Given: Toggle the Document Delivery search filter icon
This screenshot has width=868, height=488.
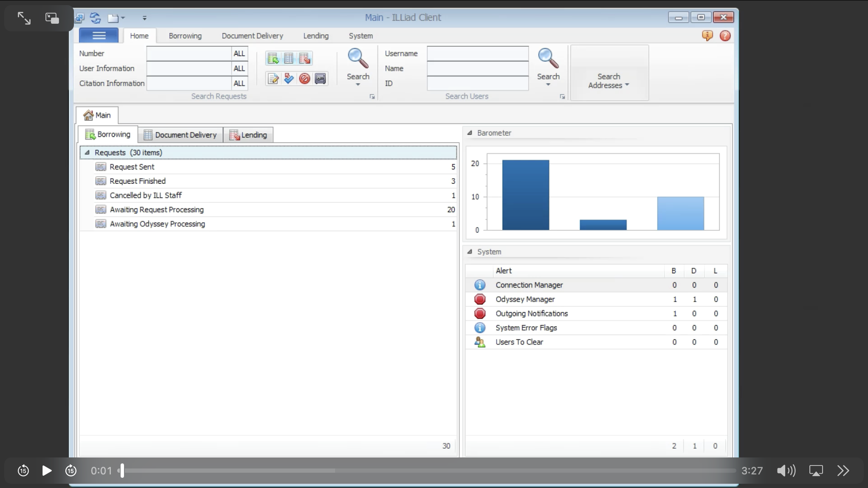Looking at the screenshot, I should (289, 59).
